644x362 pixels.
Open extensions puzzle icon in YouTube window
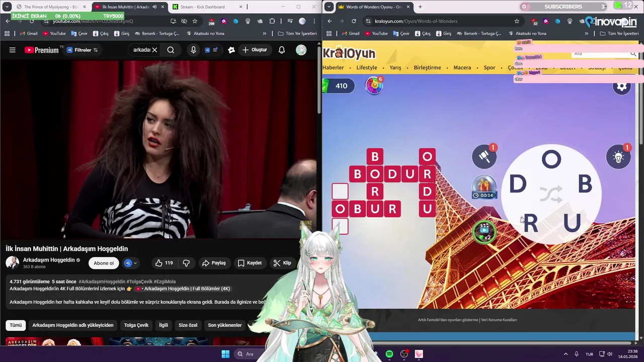point(272,21)
